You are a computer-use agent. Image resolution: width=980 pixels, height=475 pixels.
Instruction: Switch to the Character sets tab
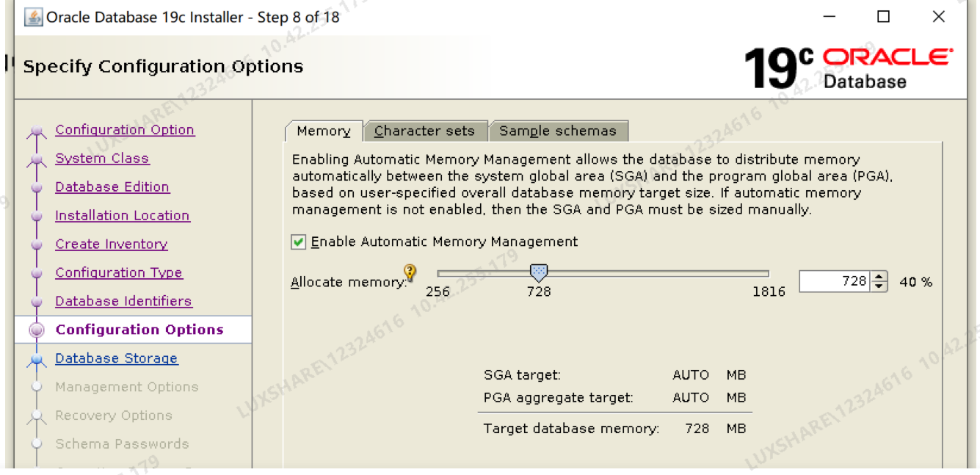point(426,130)
